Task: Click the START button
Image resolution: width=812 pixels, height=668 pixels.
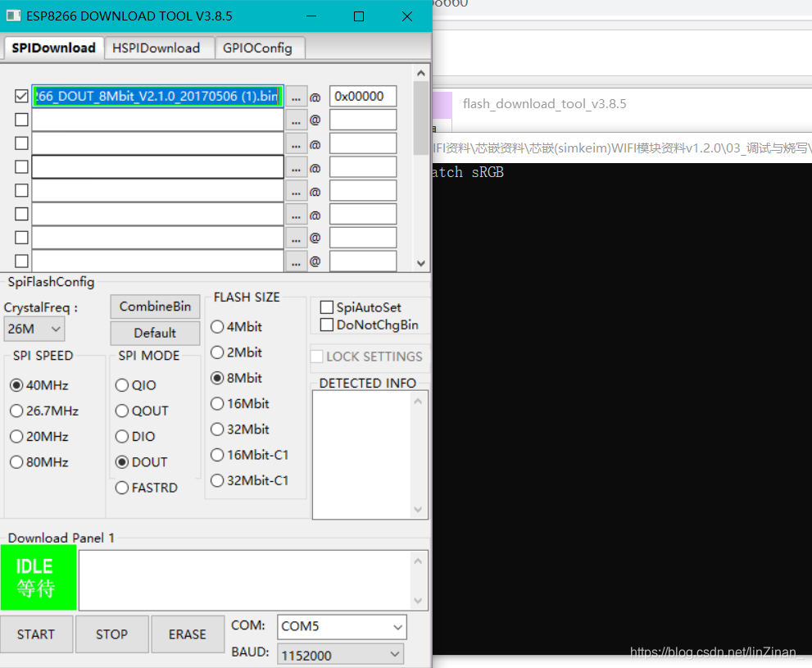Action: (36, 634)
